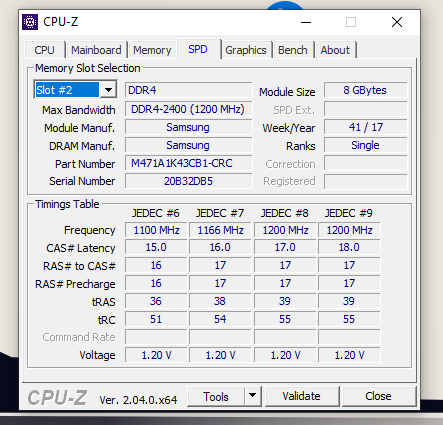Minimize the CPU-Z window
The width and height of the screenshot is (443, 425).
coord(306,22)
